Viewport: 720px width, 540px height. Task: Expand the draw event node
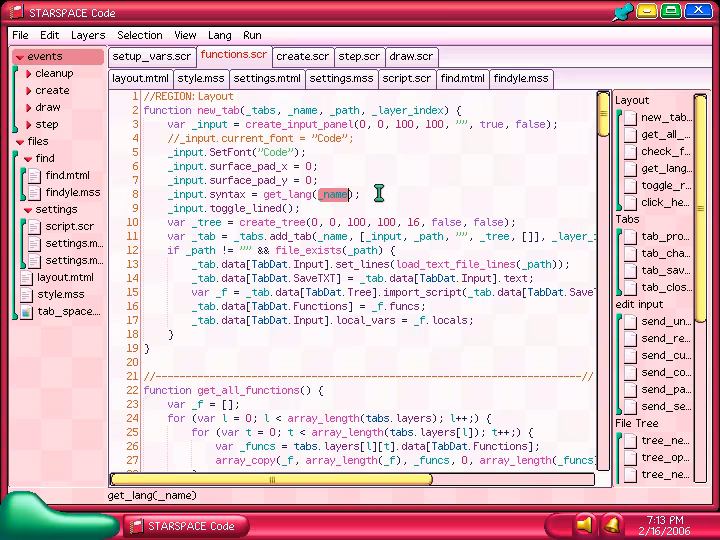pyautogui.click(x=27, y=108)
